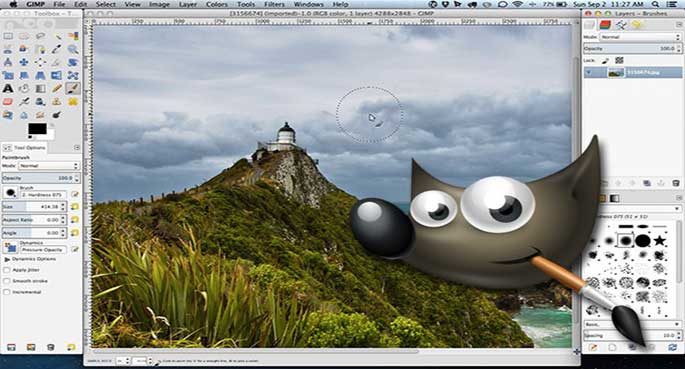Click the black foreground color swatch

pos(37,129)
